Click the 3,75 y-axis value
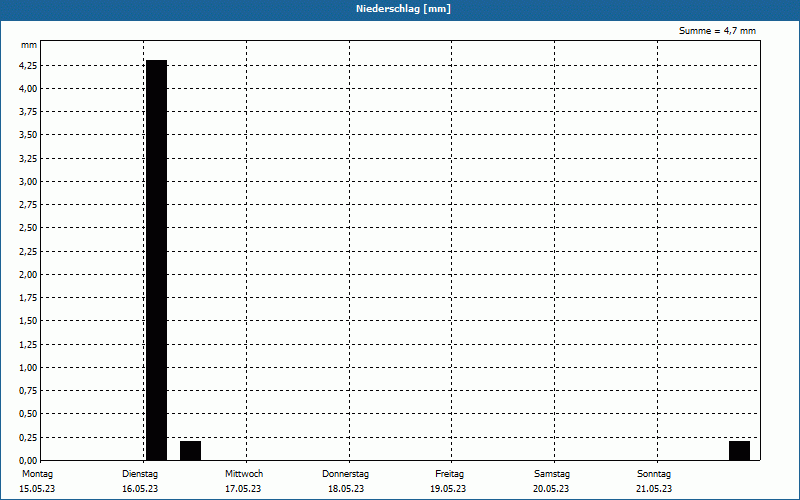 [28, 112]
